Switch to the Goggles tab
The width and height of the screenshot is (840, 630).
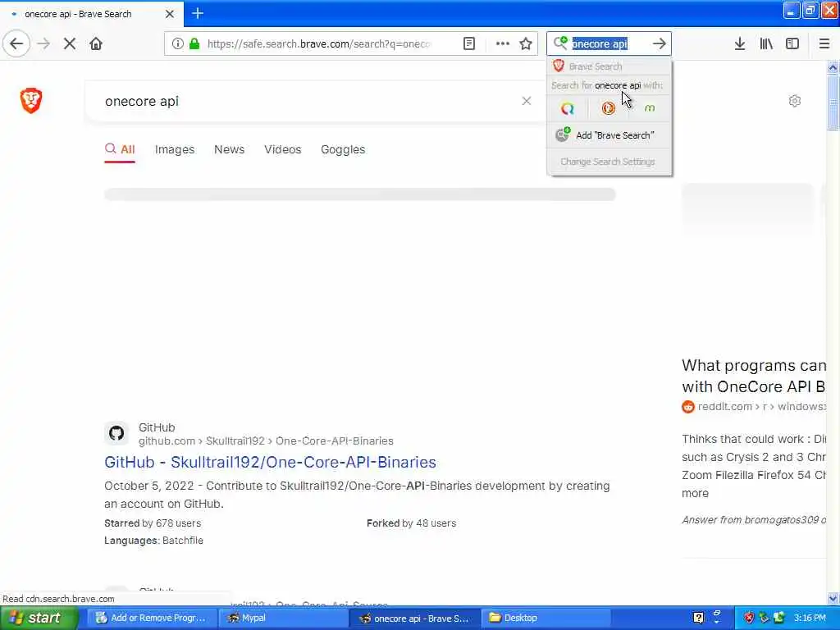[343, 149]
